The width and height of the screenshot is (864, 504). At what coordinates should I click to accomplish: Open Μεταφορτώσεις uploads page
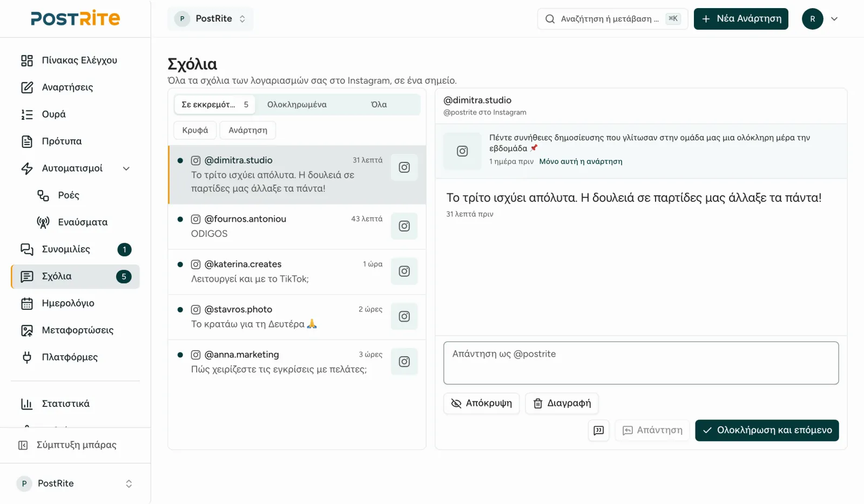point(75,330)
